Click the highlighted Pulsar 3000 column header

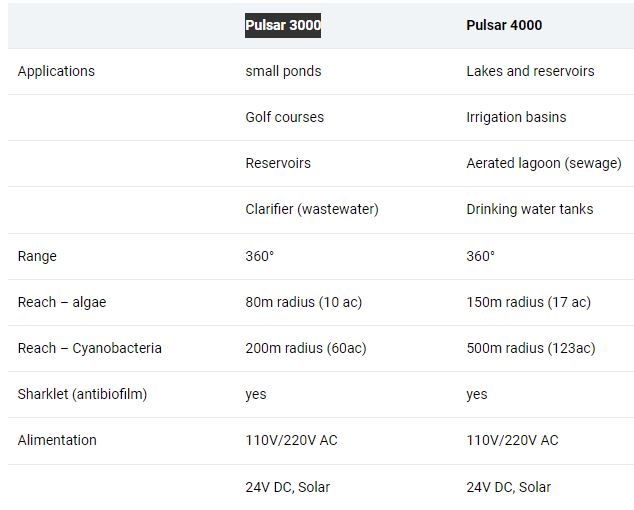point(283,25)
